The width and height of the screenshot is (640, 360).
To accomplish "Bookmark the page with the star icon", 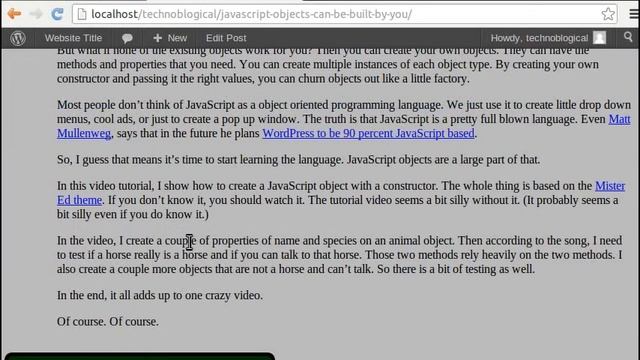I will point(608,14).
